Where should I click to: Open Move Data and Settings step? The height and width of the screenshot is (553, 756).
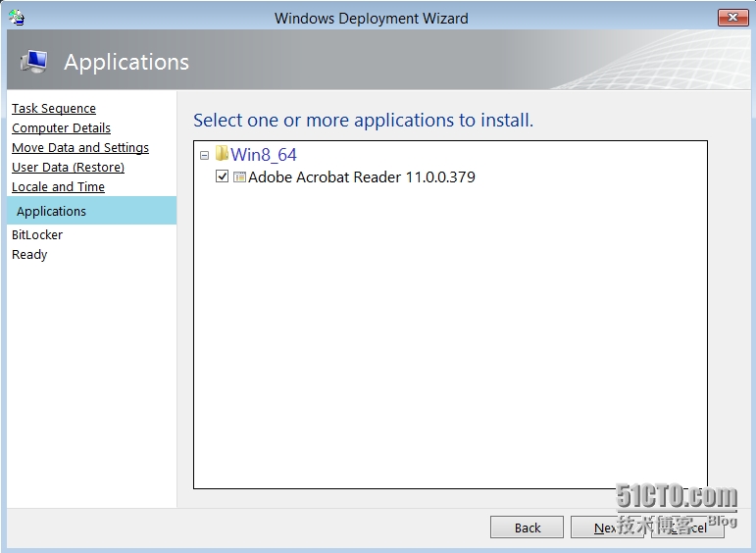[x=80, y=147]
